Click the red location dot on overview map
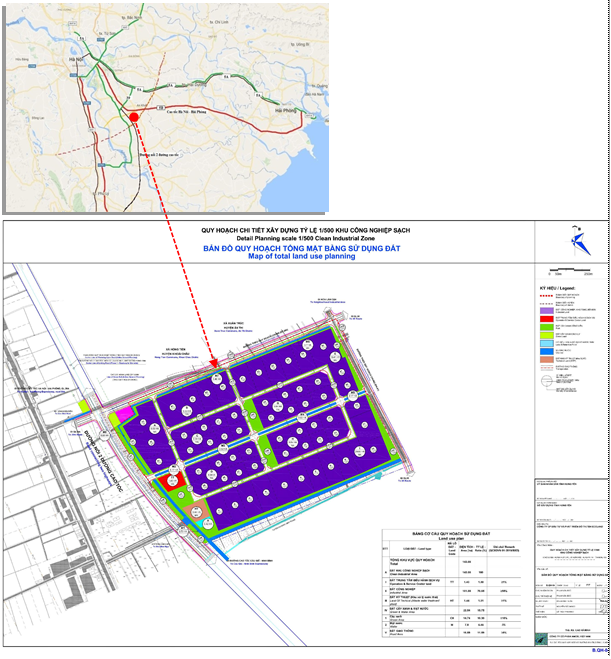The width and height of the screenshot is (611, 659). 133,118
